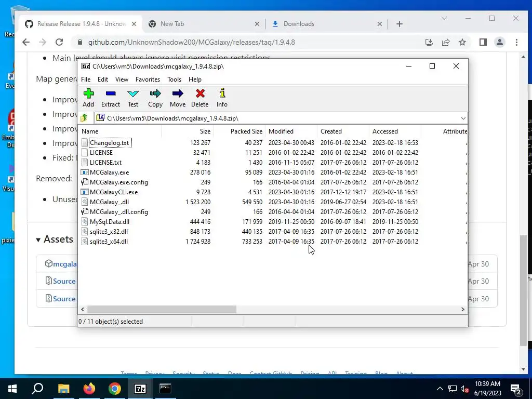The width and height of the screenshot is (532, 399).
Task: Open the Tools menu
Action: coord(174,79)
